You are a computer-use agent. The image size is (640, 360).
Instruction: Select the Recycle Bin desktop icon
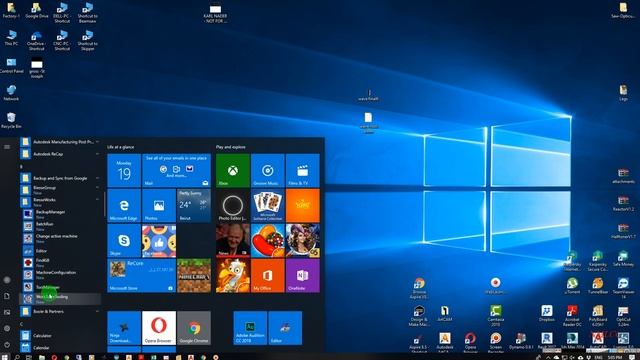(11, 120)
